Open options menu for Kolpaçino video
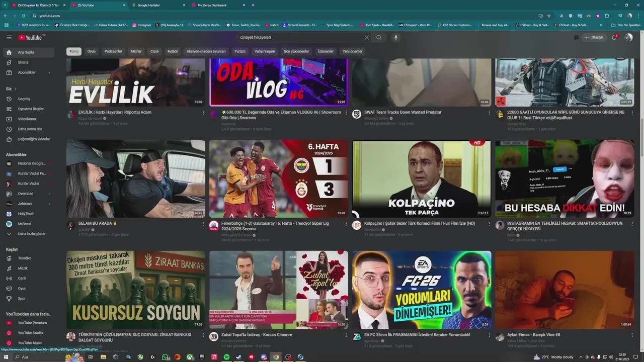644x362 pixels. (489, 224)
